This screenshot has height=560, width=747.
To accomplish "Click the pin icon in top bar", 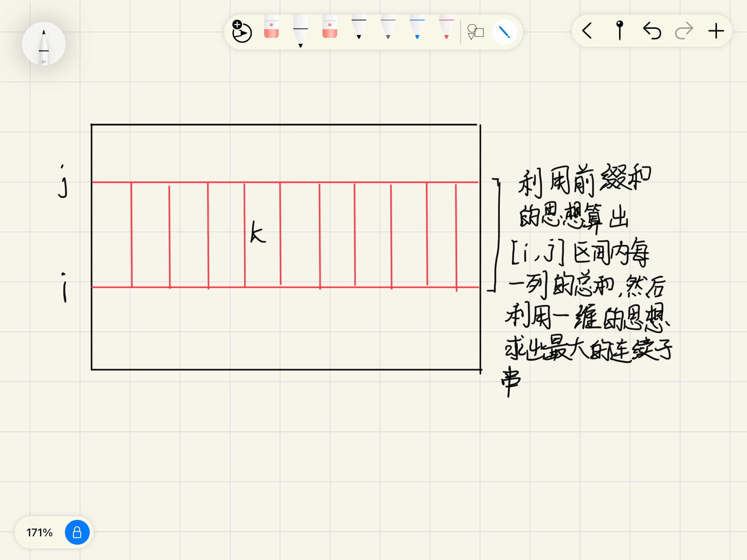I will (x=619, y=30).
